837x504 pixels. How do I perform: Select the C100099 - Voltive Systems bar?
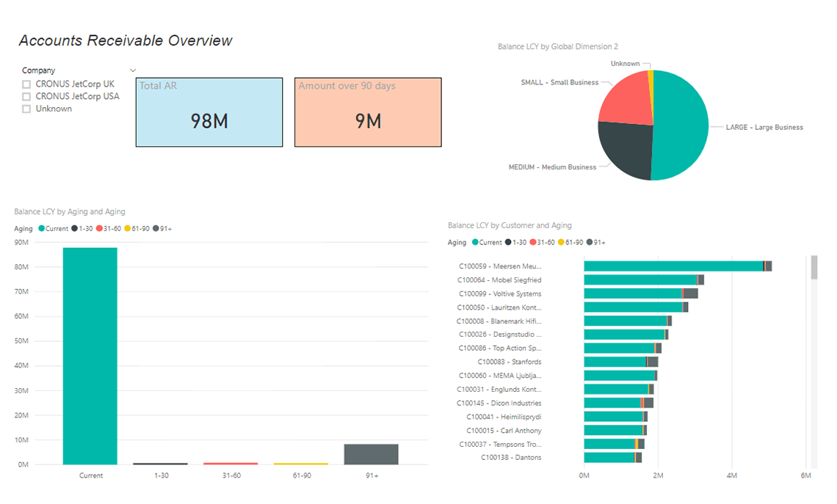[x=641, y=293]
